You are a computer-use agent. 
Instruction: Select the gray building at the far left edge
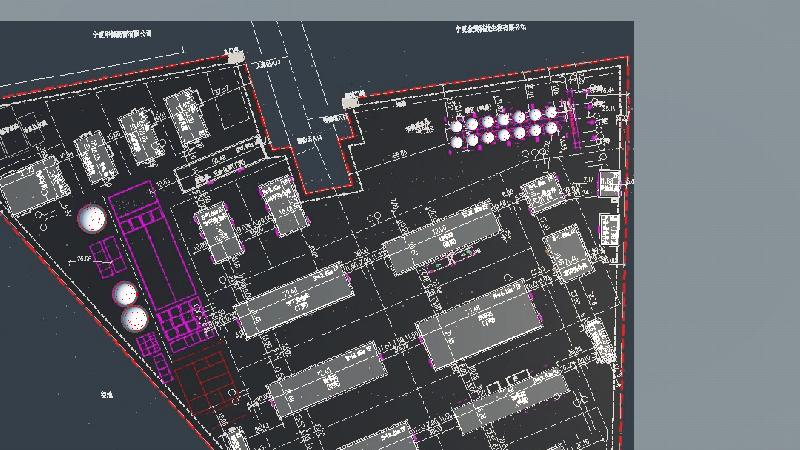29,187
